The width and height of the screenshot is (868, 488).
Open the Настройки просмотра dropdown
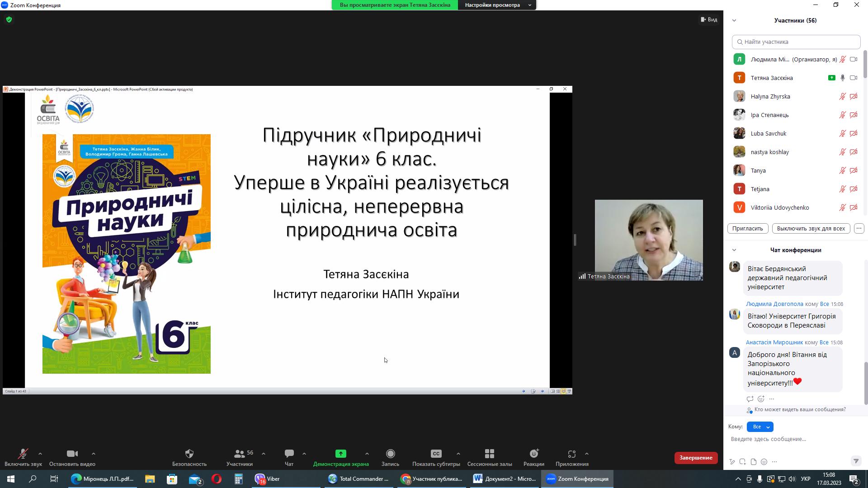497,5
